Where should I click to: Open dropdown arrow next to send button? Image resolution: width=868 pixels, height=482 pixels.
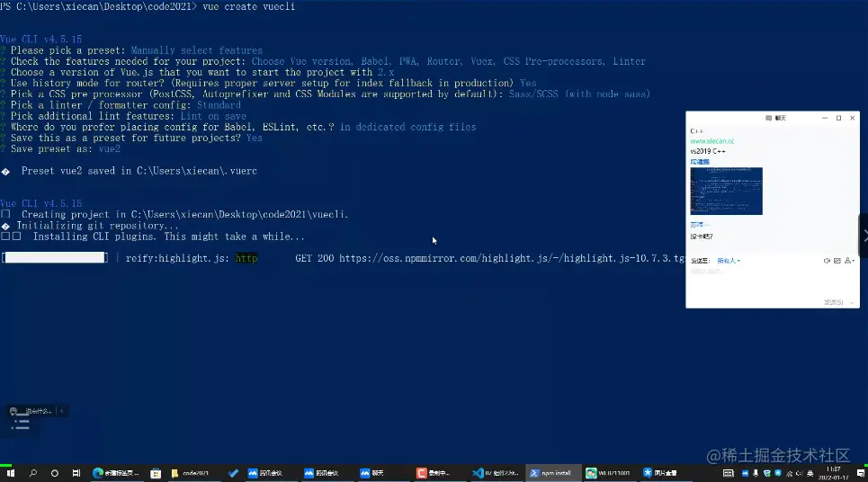tap(852, 302)
